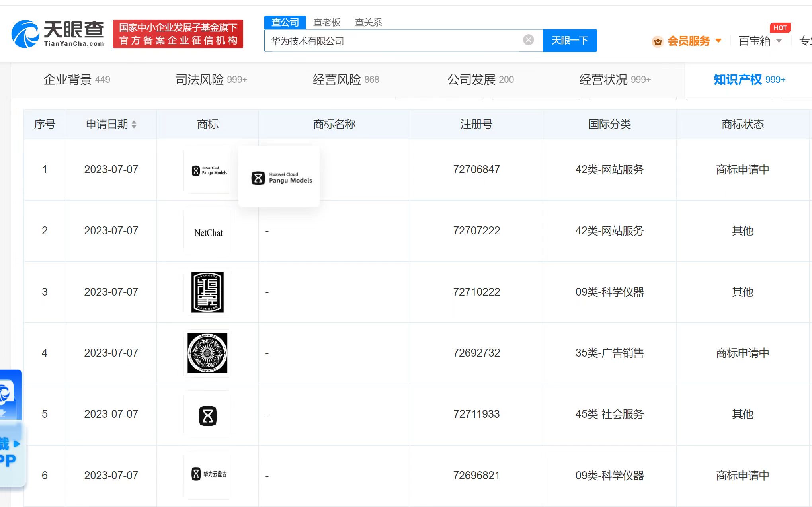Clear the search box with the X icon

528,40
